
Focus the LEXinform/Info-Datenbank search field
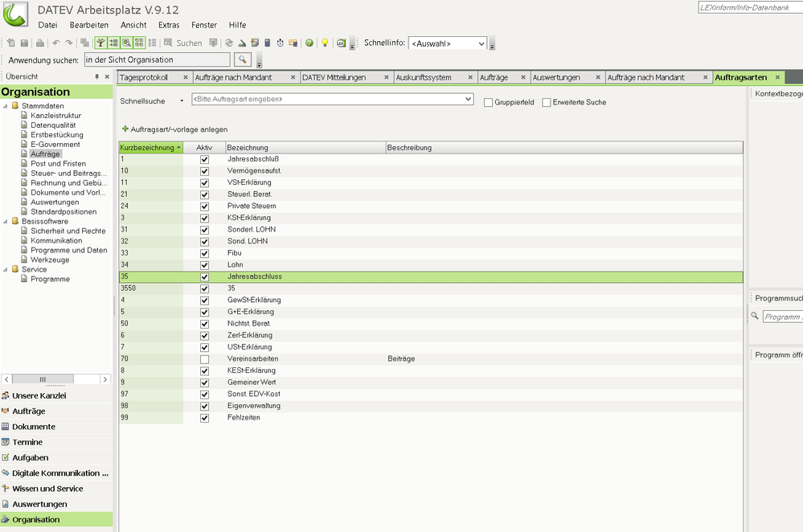coord(750,8)
